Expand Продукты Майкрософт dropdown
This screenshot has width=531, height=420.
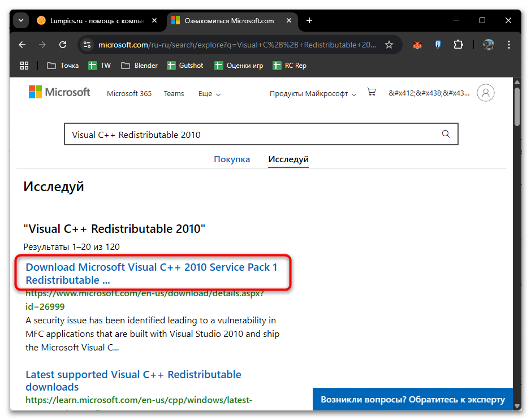[x=313, y=94]
